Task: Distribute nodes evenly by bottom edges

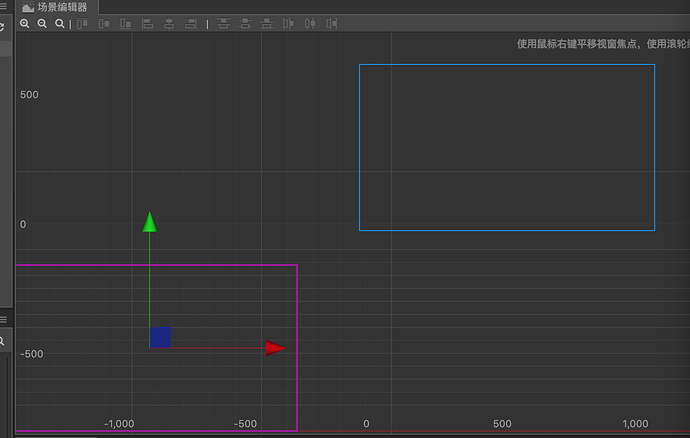Action: (x=267, y=24)
